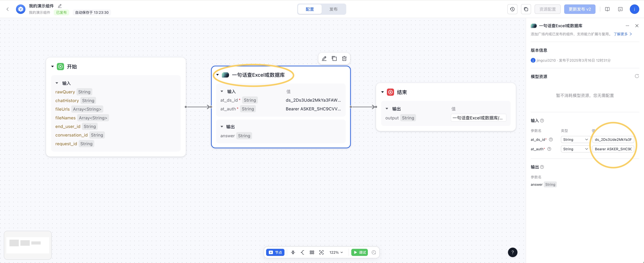Viewport: 644px width, 263px height.
Task: Duplicate the selected node with copy icon
Action: [334, 59]
